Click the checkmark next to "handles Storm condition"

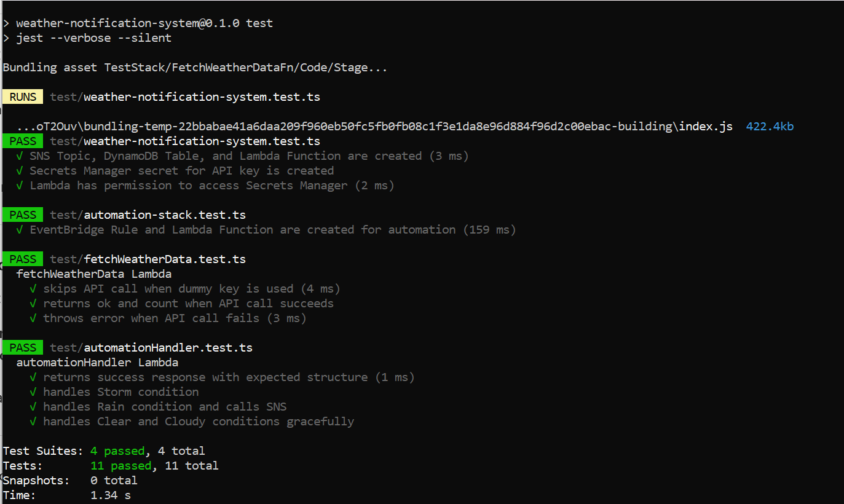coord(33,392)
